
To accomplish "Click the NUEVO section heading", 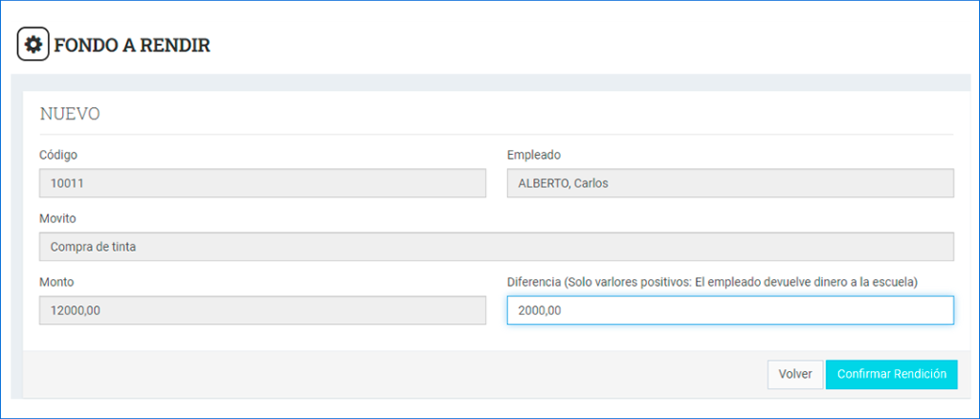I will (70, 114).
